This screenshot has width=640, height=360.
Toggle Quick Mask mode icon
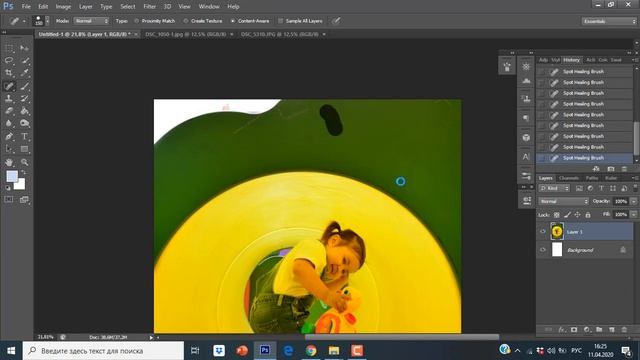[x=9, y=200]
